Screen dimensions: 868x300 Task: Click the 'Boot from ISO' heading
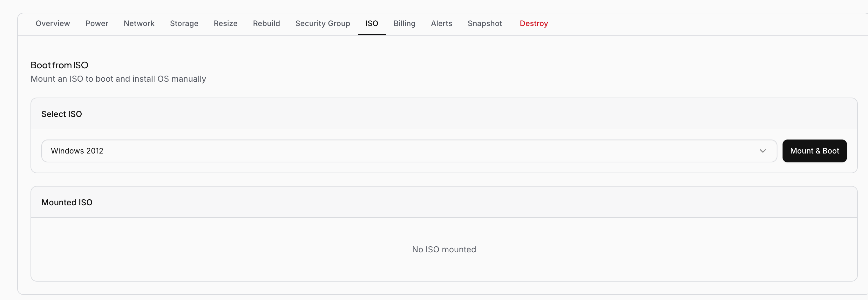pyautogui.click(x=59, y=65)
